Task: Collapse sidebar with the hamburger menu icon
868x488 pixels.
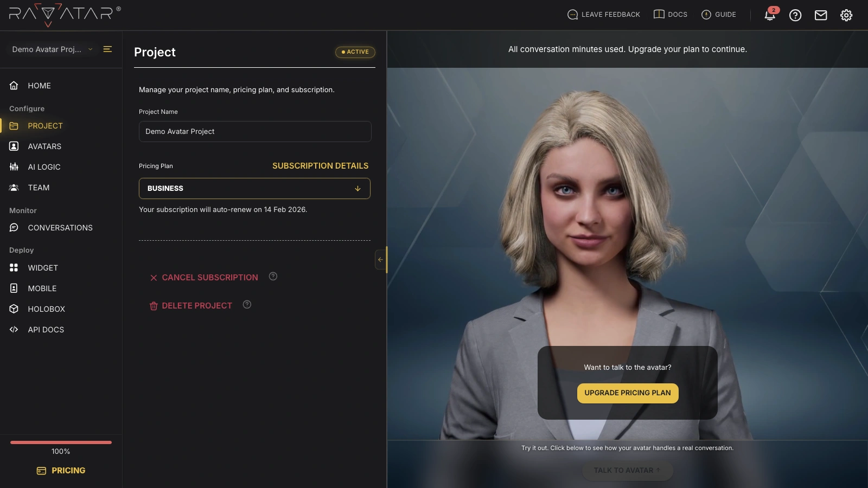Action: pyautogui.click(x=107, y=49)
